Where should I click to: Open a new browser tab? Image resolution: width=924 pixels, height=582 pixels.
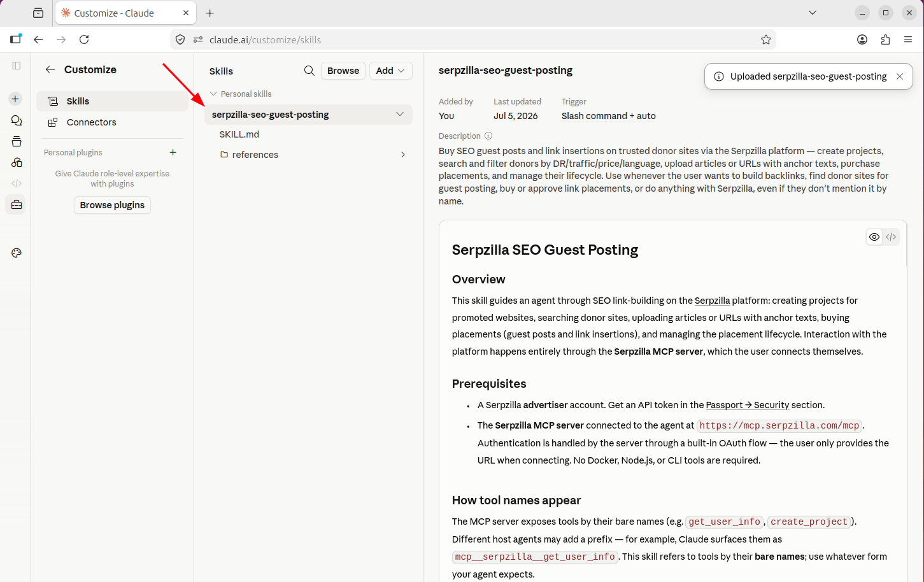click(x=210, y=13)
